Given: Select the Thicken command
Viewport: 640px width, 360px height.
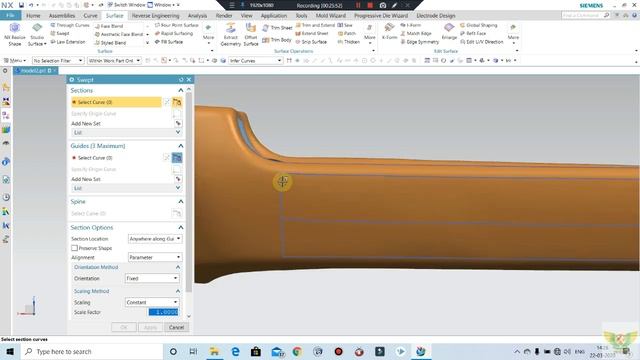Looking at the screenshot, I should tap(349, 42).
